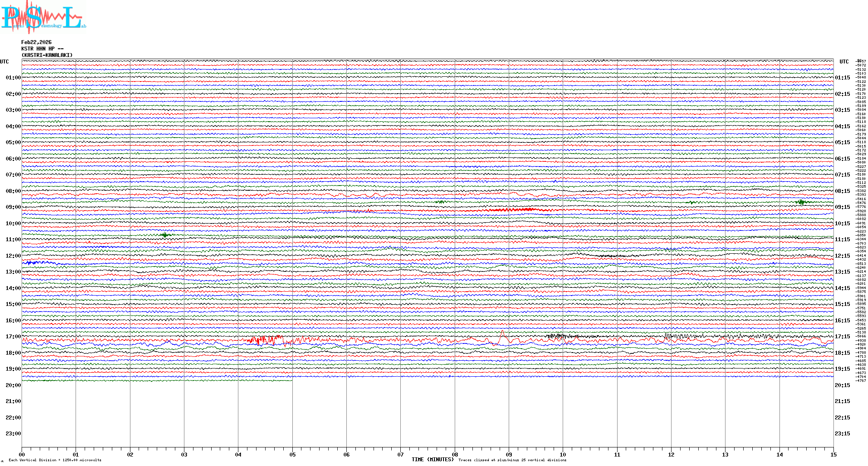Select the 17:00 hour label on left
This screenshot has height=466, width=868.
13,337
